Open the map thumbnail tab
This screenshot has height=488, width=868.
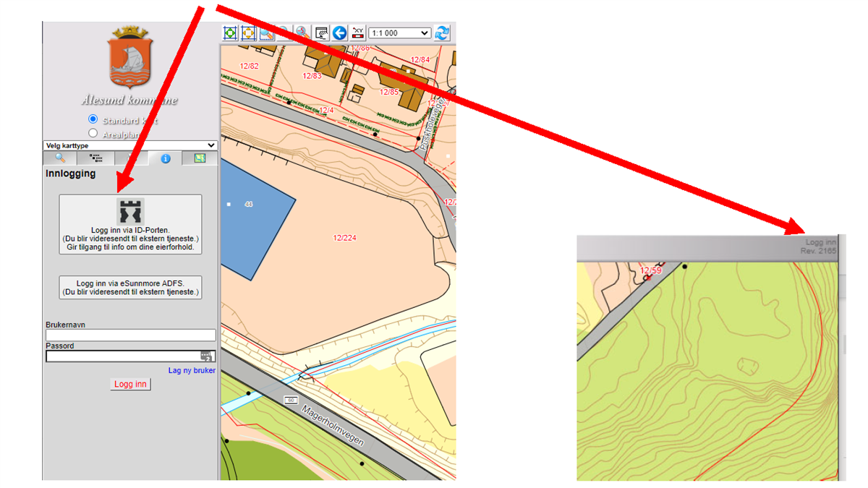pyautogui.click(x=199, y=158)
